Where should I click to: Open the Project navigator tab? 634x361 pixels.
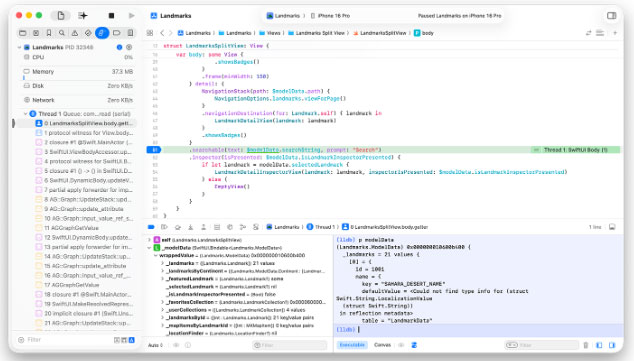click(x=23, y=33)
